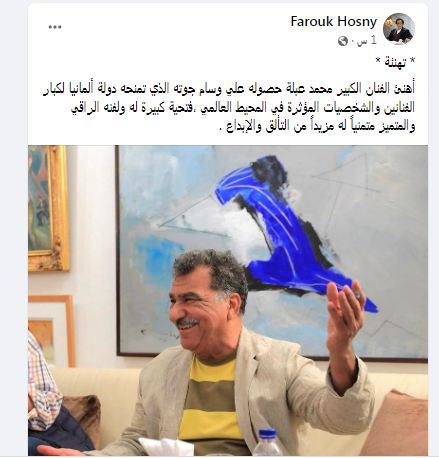Click the brown cushion on the sofa
439x459 pixels.
click(84, 417)
